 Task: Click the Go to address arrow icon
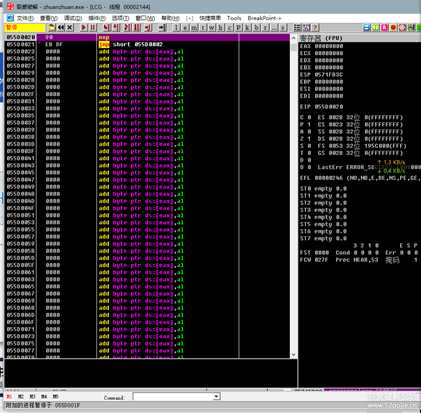pyautogui.click(x=162, y=28)
